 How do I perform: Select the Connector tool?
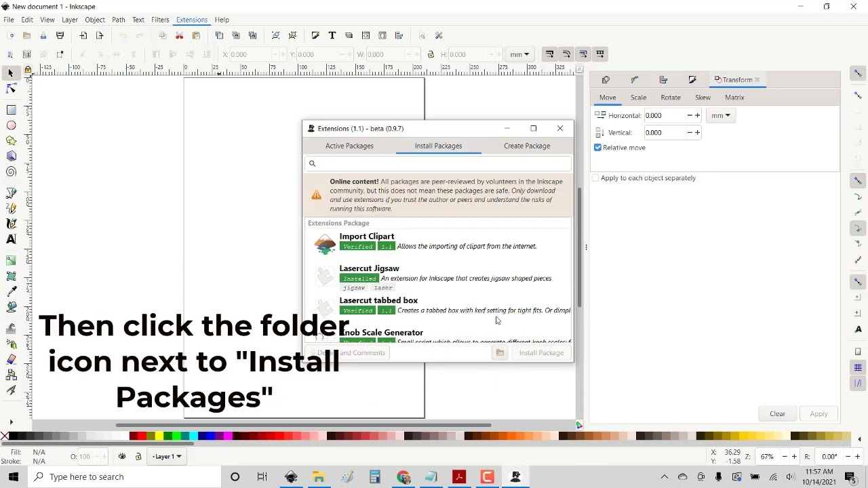(x=11, y=375)
